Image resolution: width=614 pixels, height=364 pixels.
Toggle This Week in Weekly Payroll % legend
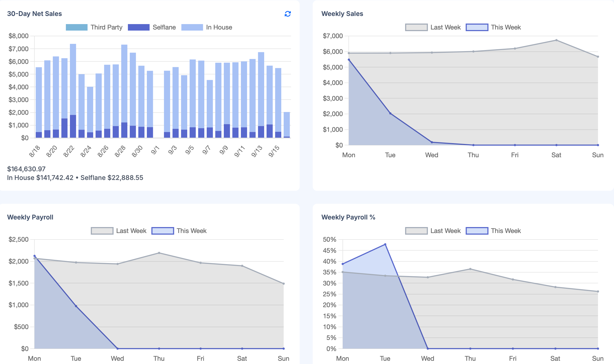[x=477, y=231]
